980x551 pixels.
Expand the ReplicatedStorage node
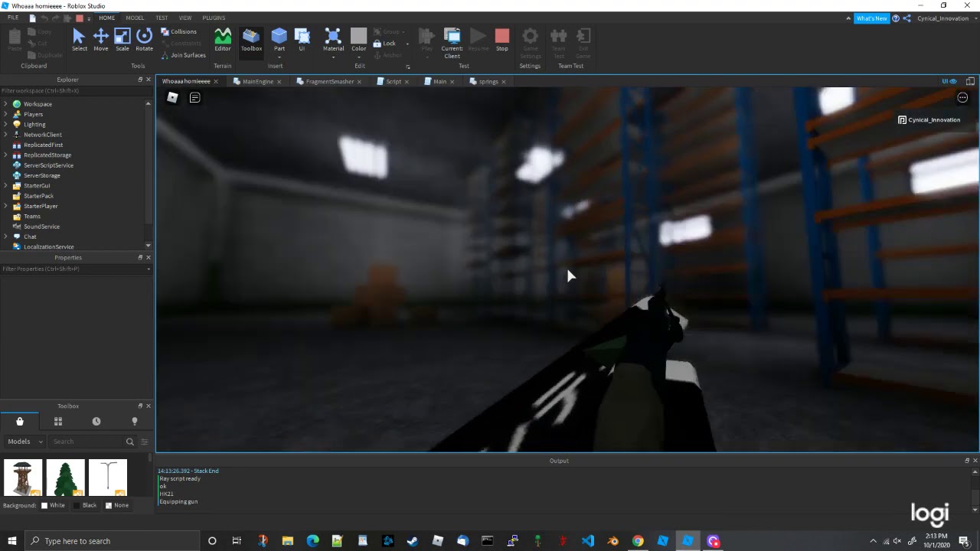(x=5, y=155)
